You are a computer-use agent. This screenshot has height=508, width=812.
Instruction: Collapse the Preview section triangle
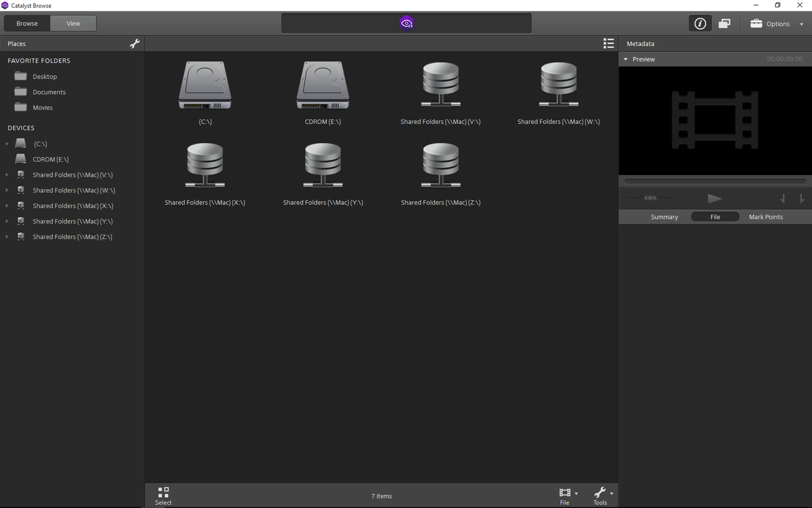click(626, 59)
